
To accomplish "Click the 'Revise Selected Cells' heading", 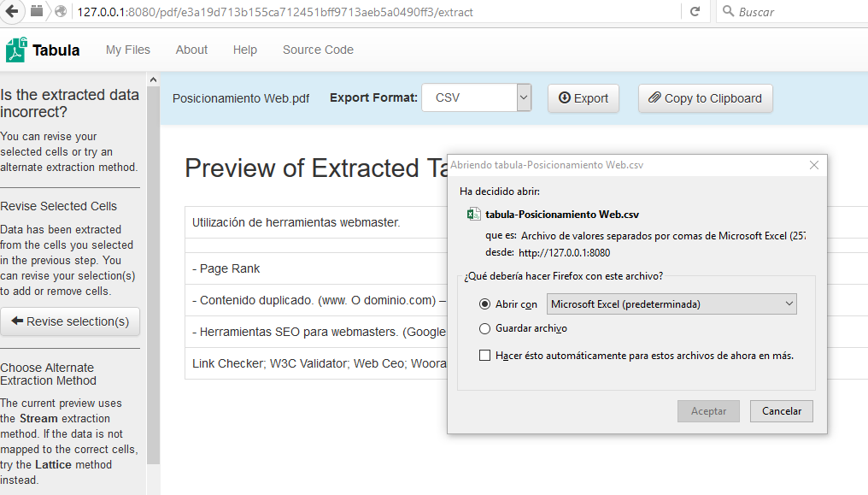I will [x=59, y=206].
